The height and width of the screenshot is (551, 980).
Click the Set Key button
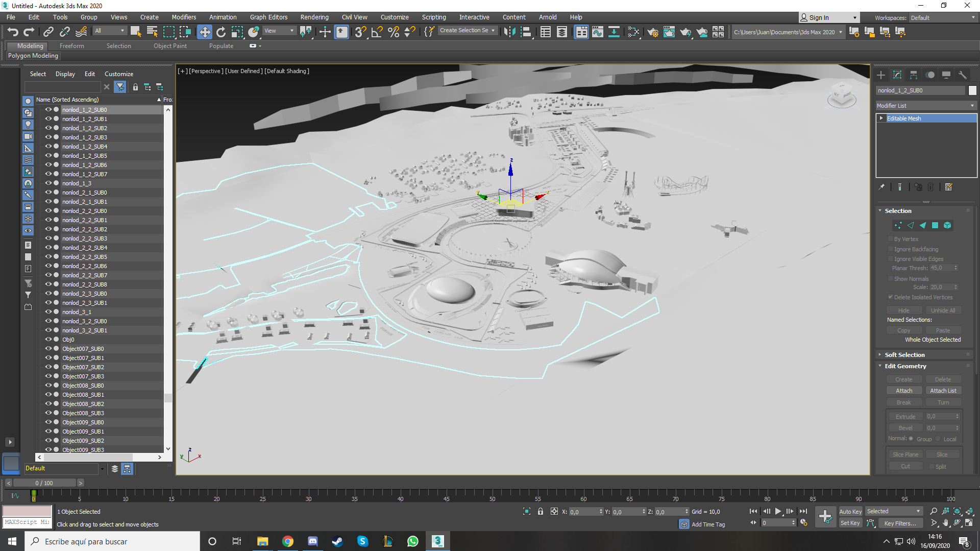pos(850,523)
